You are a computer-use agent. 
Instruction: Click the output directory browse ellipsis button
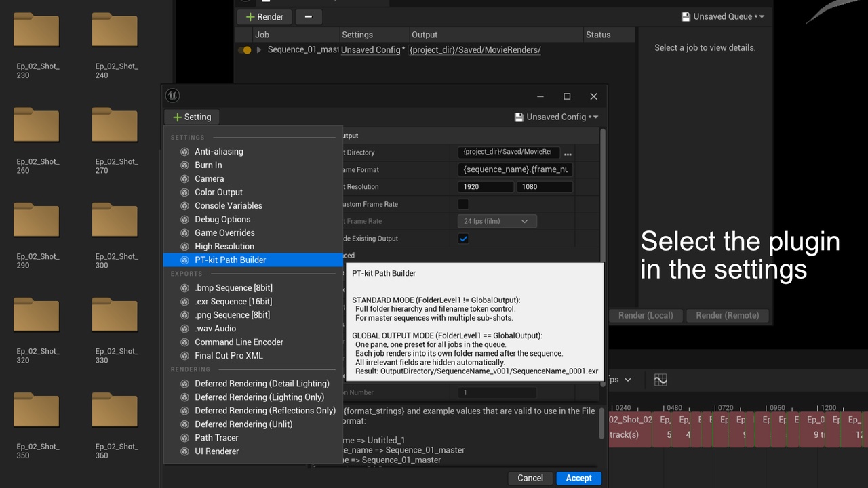coord(568,153)
